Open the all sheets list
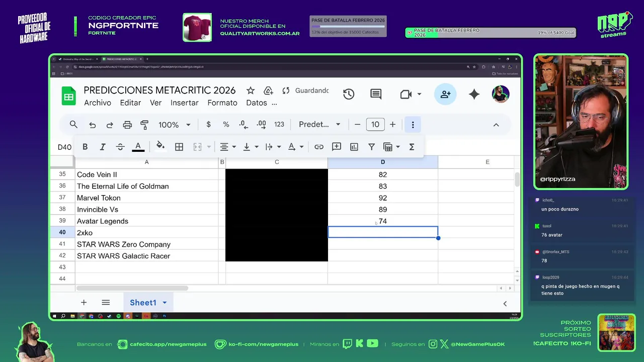The image size is (644, 362). [106, 303]
